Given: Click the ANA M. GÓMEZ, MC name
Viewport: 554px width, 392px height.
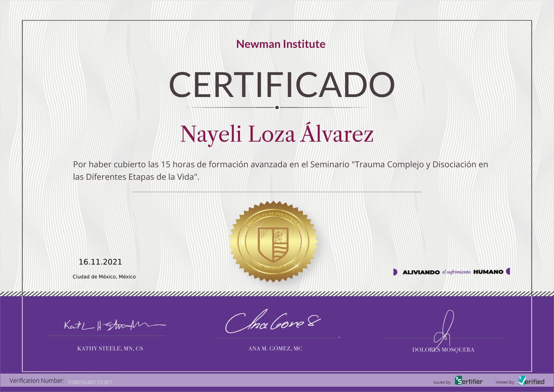Looking at the screenshot, I should click(x=275, y=348).
